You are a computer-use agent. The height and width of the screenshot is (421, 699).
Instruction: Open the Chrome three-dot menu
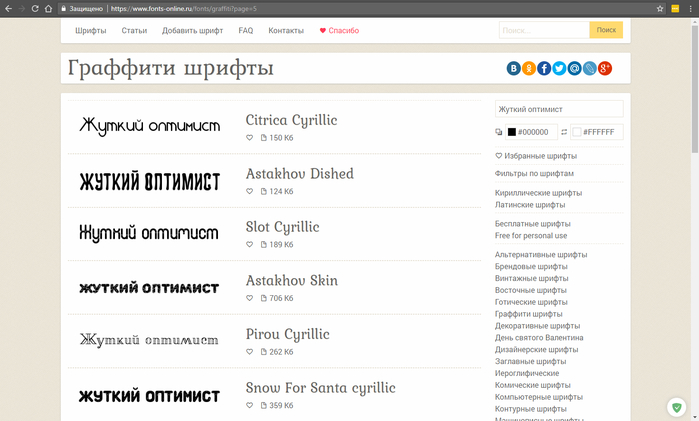tap(691, 8)
